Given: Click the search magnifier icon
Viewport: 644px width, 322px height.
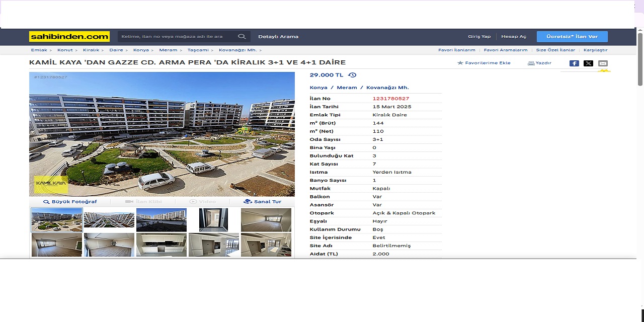Looking at the screenshot, I should click(242, 36).
